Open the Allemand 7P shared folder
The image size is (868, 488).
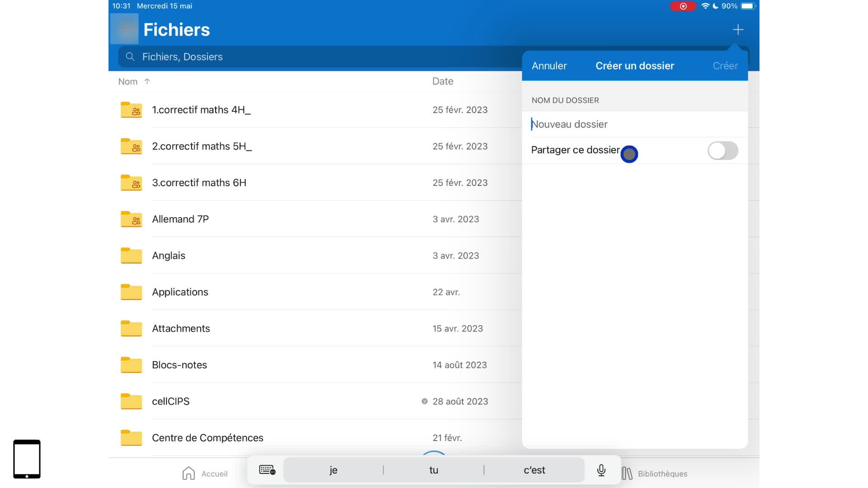180,219
